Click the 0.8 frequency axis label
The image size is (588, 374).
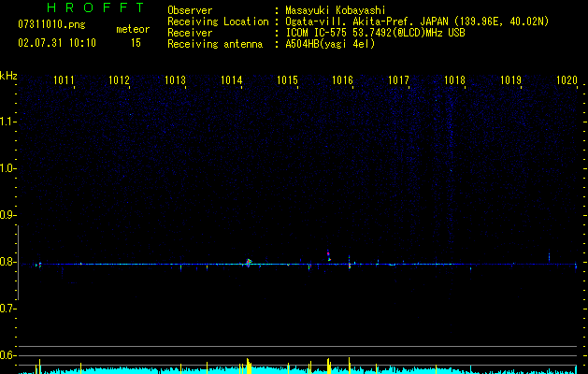tap(7, 262)
